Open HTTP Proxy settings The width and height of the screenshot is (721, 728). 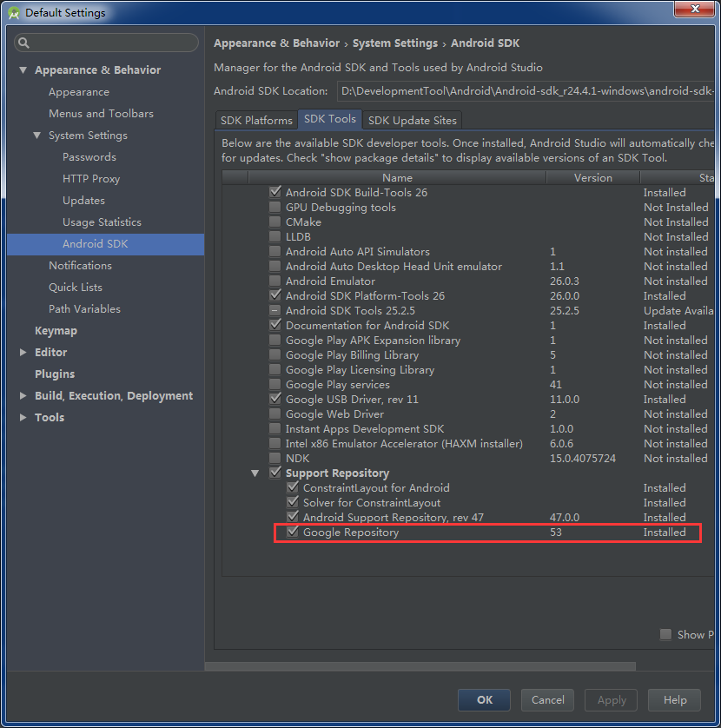91,179
